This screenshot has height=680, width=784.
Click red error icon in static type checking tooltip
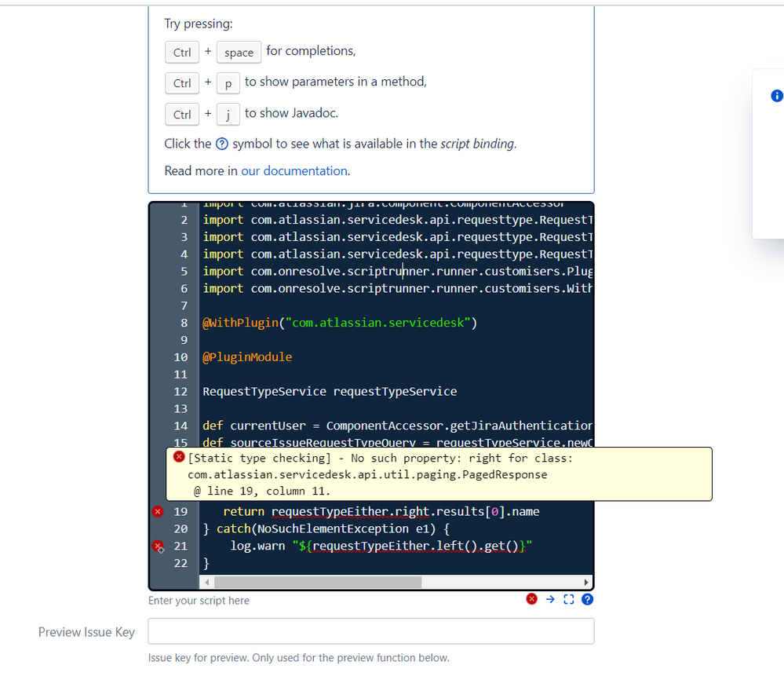click(179, 456)
